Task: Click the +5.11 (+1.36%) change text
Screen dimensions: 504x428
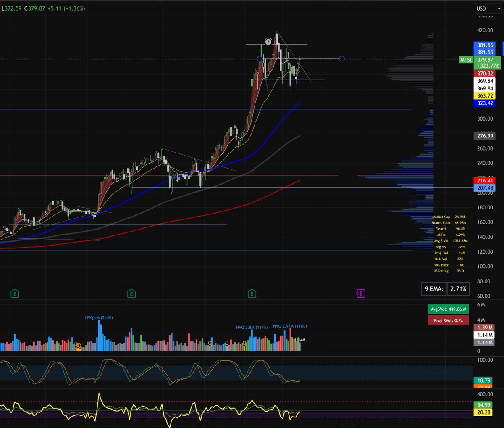Action: click(66, 8)
